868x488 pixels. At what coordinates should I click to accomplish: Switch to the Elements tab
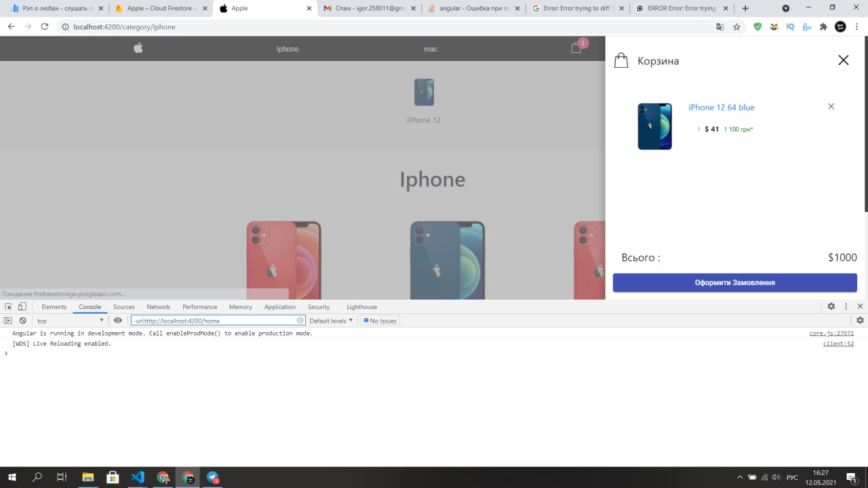[54, 307]
